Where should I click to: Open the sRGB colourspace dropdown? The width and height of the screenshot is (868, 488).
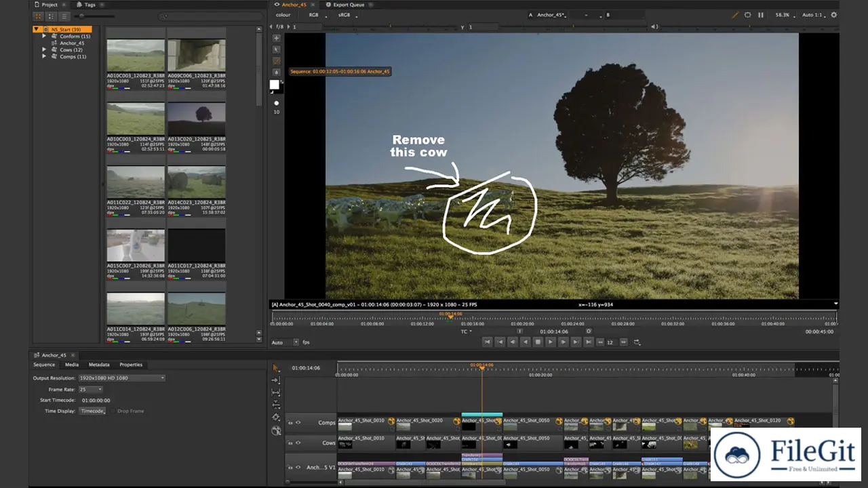(347, 15)
